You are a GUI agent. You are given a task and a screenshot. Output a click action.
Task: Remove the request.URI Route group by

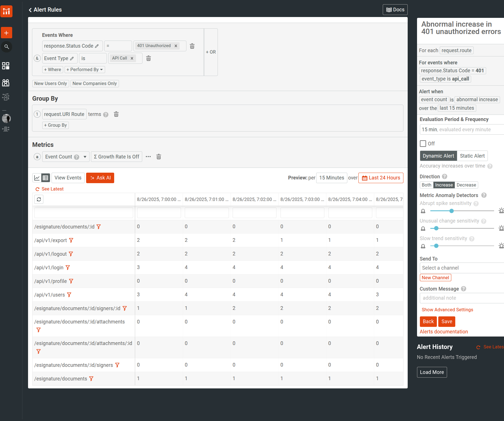pos(116,114)
